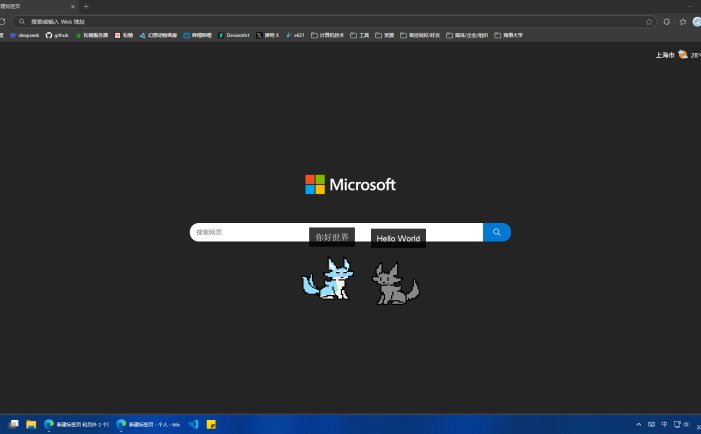Viewport: 701px width, 434px height.
Task: Click the blue pixel fox sprite
Action: (327, 279)
